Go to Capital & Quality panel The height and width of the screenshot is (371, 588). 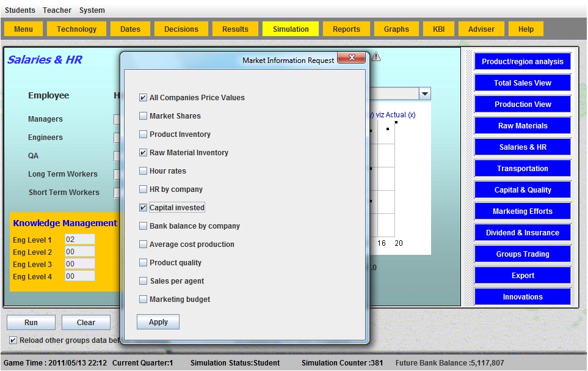523,190
